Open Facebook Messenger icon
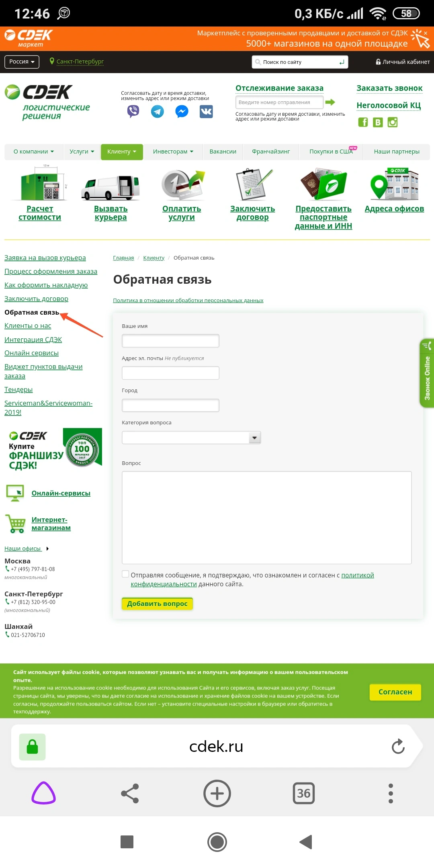 [182, 111]
